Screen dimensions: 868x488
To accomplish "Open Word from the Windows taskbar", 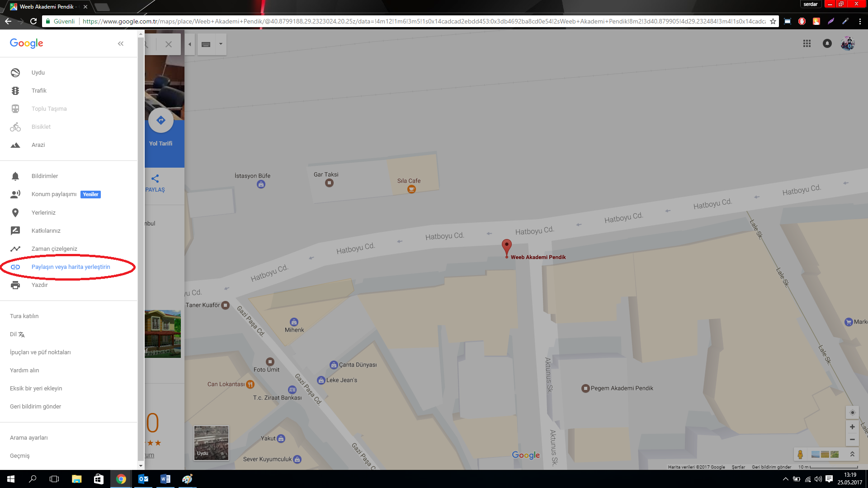I will coord(165,479).
